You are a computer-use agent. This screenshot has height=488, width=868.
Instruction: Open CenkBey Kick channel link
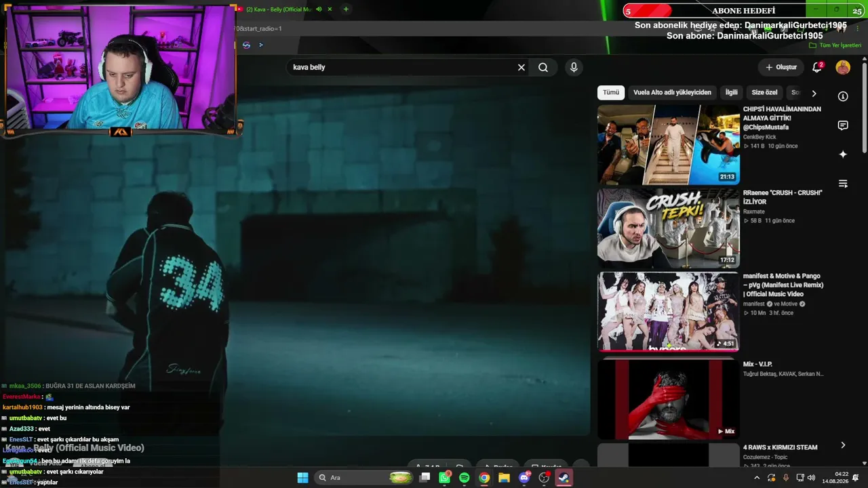point(759,137)
